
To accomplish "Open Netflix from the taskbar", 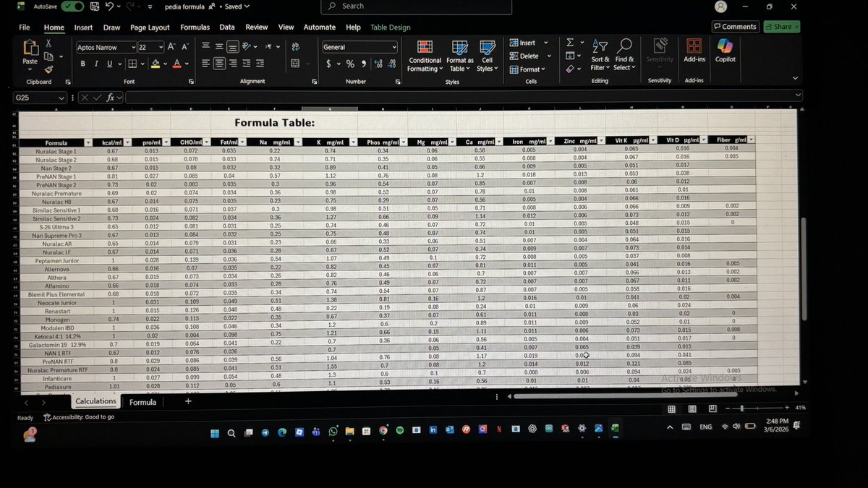I will coord(498,429).
